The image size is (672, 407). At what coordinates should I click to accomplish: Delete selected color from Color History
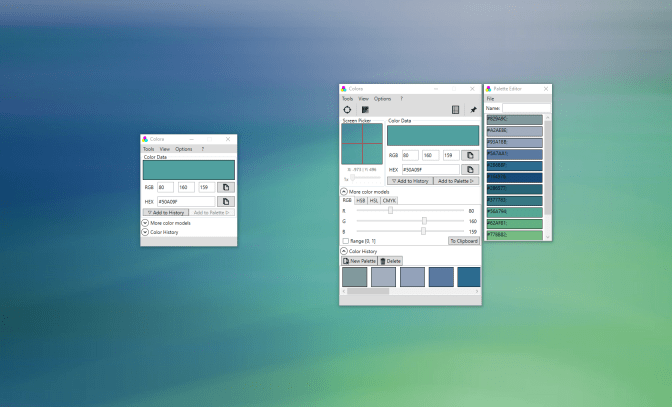point(390,261)
